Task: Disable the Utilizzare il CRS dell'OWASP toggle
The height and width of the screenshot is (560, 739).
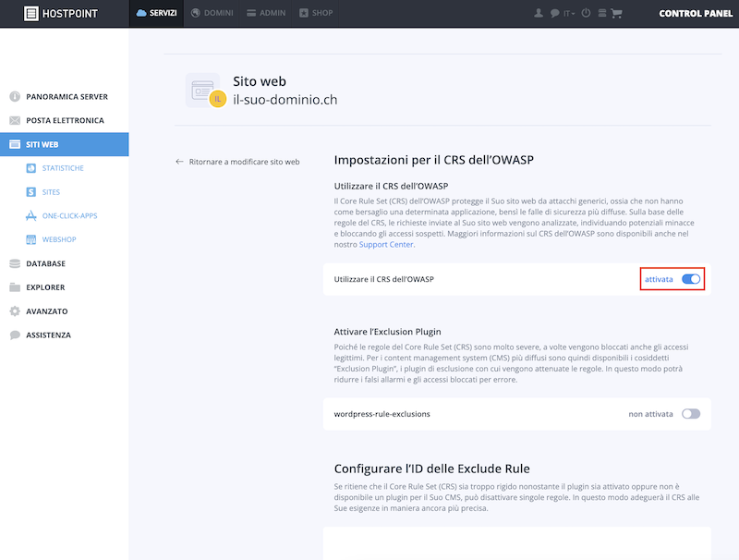Action: tap(691, 279)
